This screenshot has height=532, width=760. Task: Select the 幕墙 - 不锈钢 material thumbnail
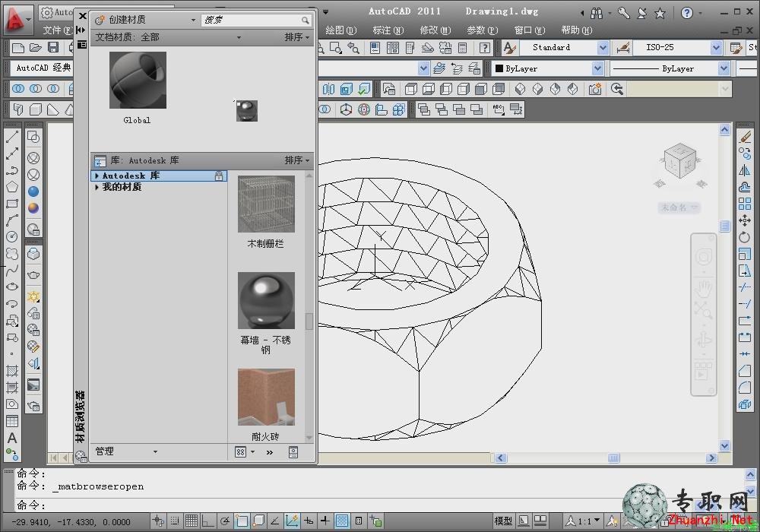[x=266, y=301]
